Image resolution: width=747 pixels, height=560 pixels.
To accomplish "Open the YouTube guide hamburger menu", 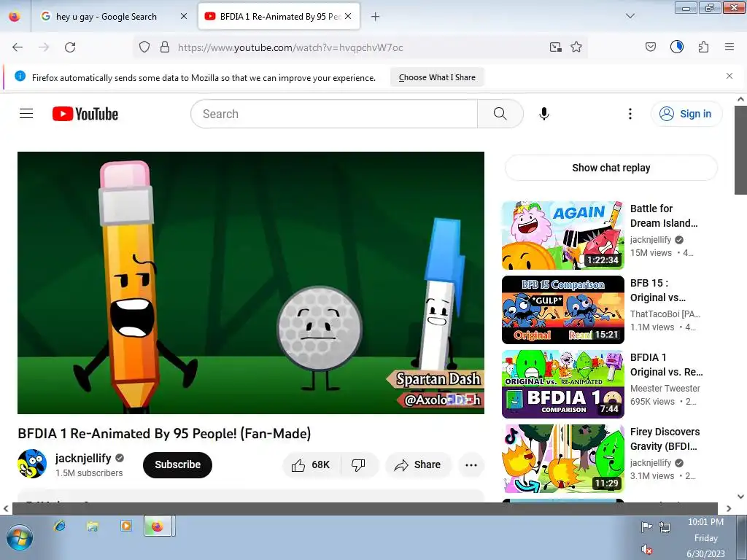I will point(26,113).
